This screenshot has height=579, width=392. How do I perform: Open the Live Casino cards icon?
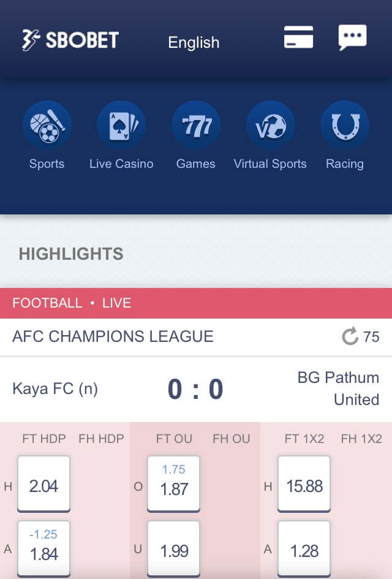(121, 126)
